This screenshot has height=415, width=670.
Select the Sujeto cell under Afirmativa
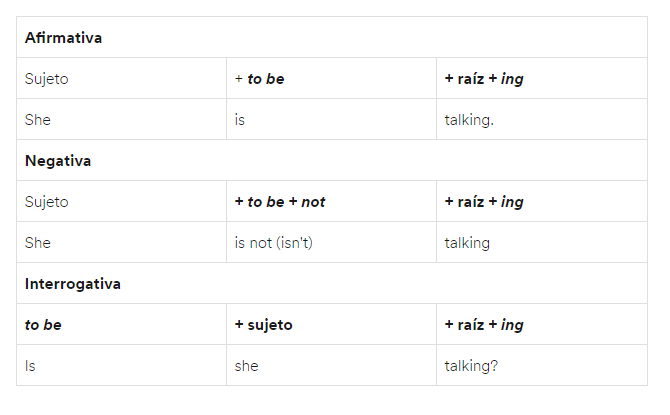coord(47,79)
